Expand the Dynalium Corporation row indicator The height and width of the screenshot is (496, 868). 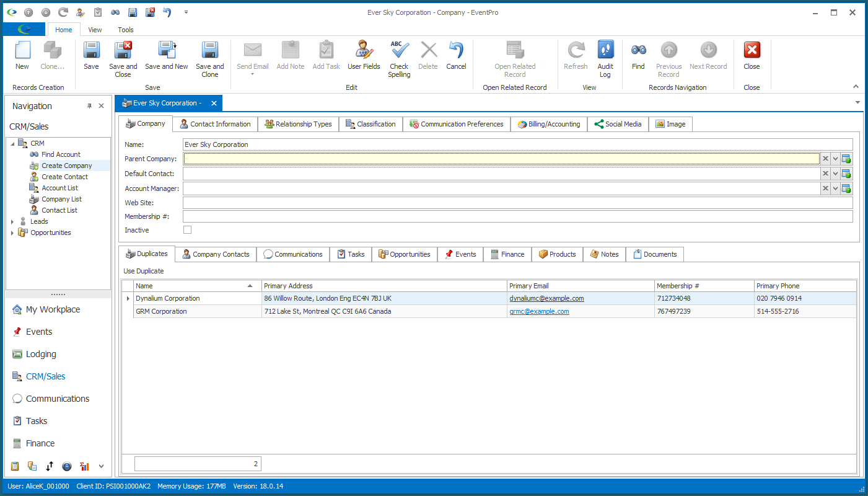pos(128,298)
